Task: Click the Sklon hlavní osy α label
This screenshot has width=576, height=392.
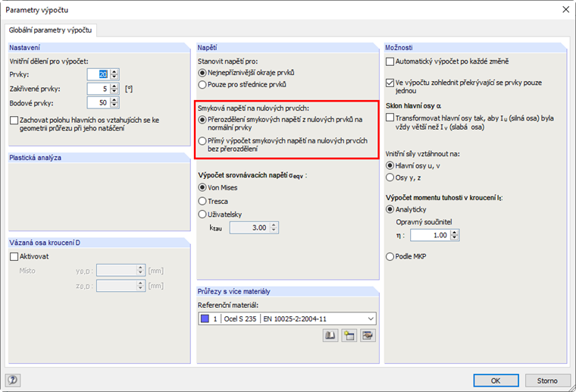Action: 414,106
